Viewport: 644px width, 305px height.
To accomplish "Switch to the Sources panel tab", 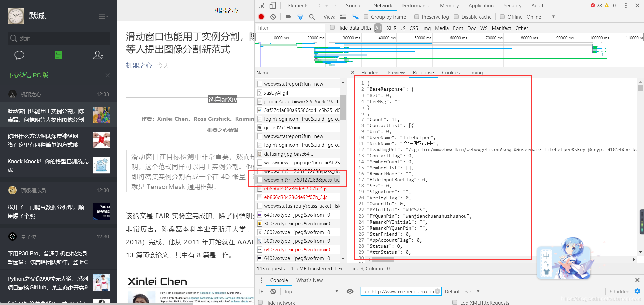I will [355, 6].
